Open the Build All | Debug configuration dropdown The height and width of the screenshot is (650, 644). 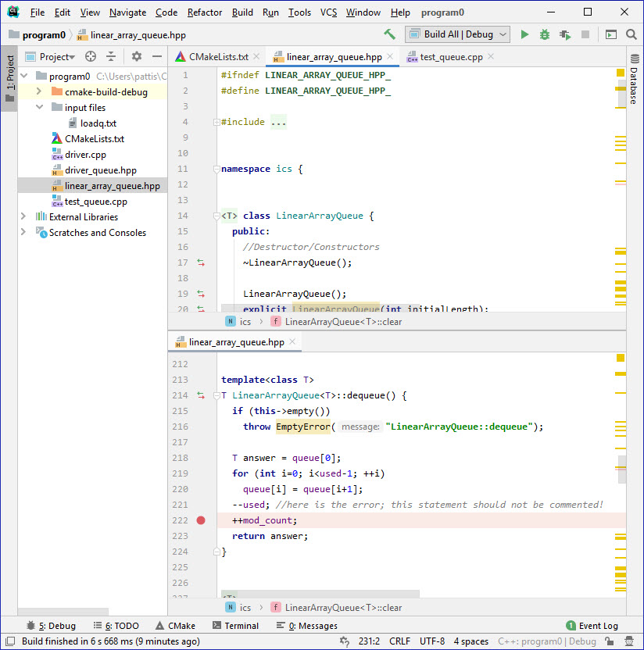[457, 34]
